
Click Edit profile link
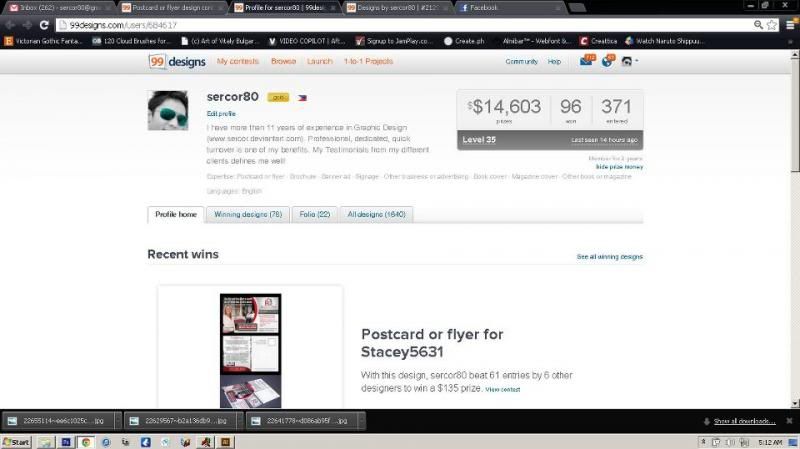pyautogui.click(x=221, y=114)
